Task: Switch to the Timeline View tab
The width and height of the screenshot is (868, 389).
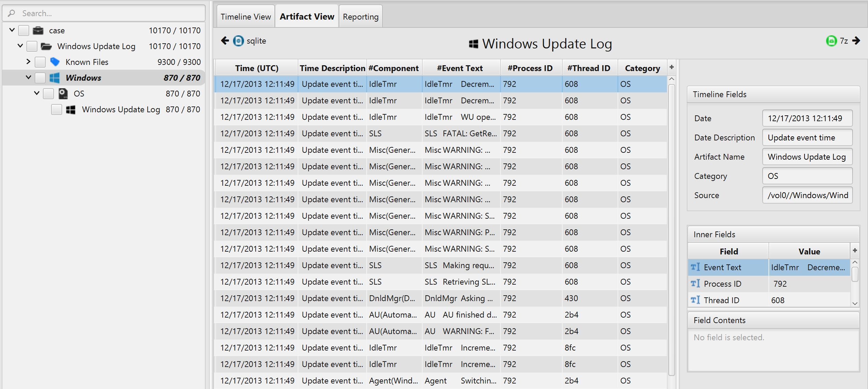Action: (x=246, y=16)
